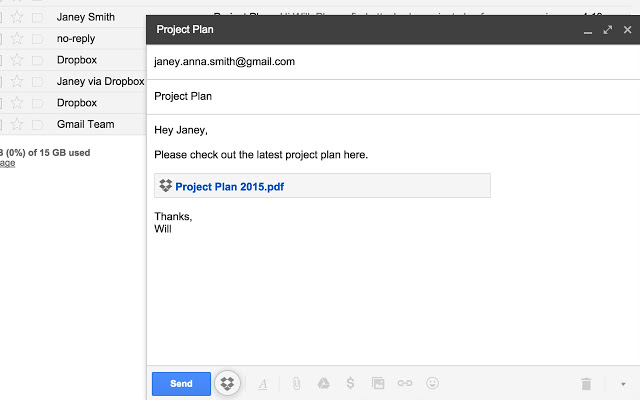Minimize the Project Plan compose window
Screen dimensions: 640x400
coord(589,30)
